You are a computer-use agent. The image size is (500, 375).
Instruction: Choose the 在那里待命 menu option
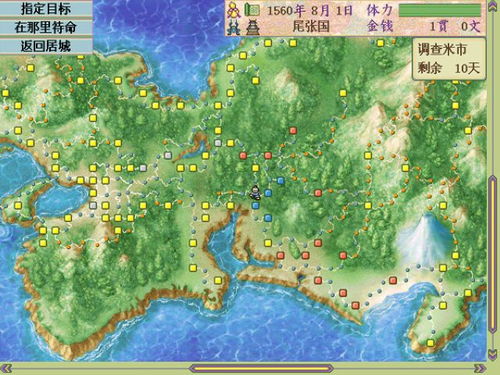(46, 27)
